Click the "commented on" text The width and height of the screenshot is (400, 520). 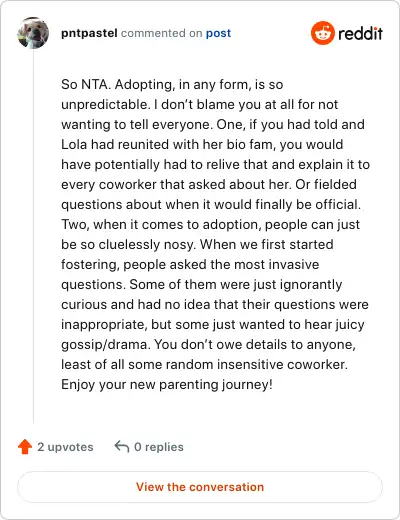coord(161,33)
